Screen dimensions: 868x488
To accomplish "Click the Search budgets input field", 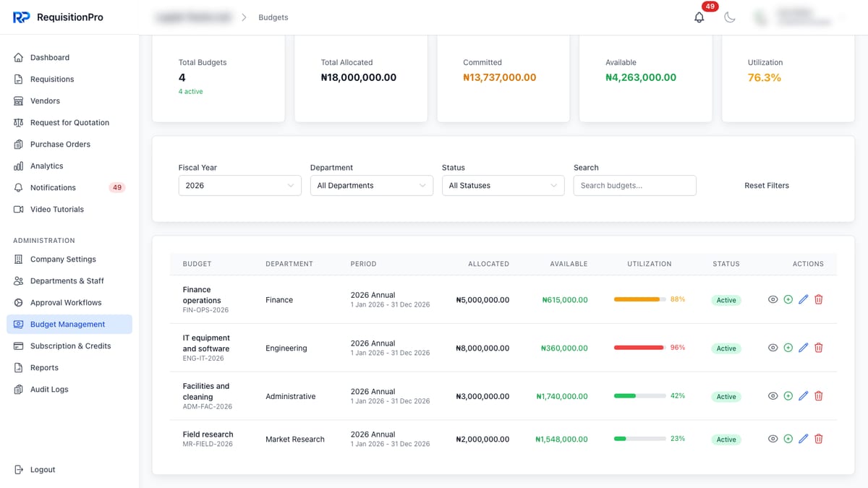I will point(635,186).
